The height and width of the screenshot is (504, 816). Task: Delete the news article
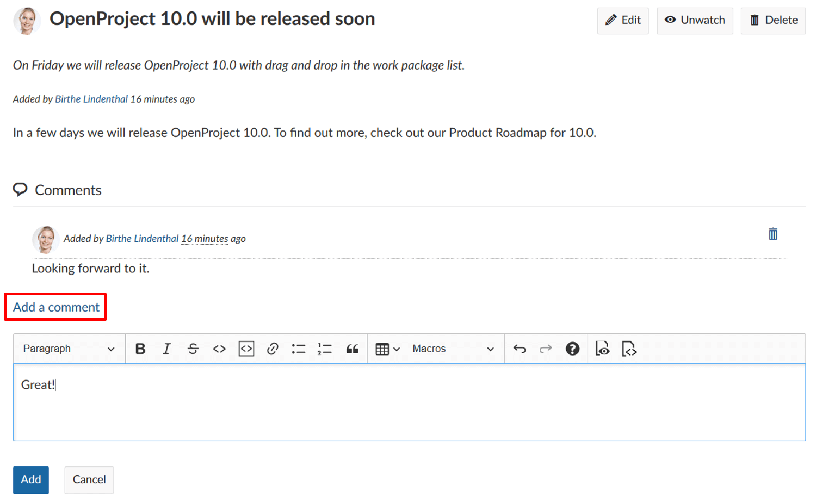773,21
